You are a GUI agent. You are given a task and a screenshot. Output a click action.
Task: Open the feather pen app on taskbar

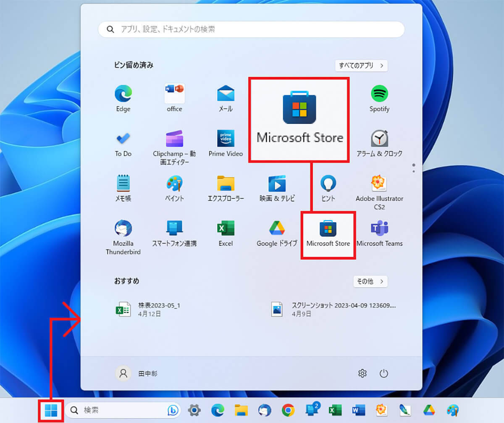[x=405, y=410]
